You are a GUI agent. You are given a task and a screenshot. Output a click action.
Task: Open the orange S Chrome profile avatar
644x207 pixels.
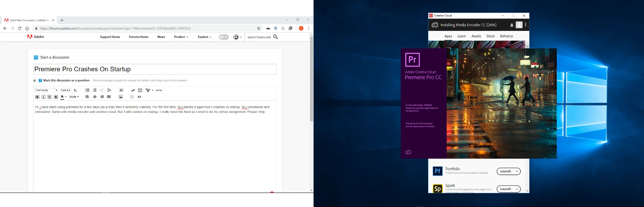(301, 29)
